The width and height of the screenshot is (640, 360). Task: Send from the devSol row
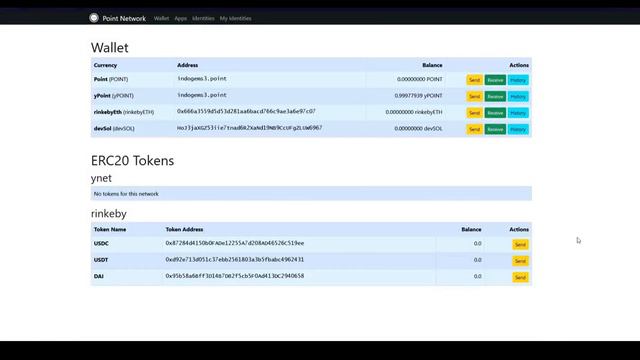tap(474, 129)
